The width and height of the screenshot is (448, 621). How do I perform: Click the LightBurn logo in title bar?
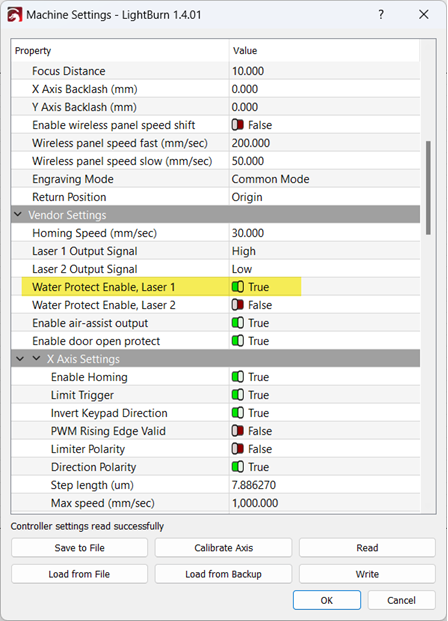[x=14, y=15]
